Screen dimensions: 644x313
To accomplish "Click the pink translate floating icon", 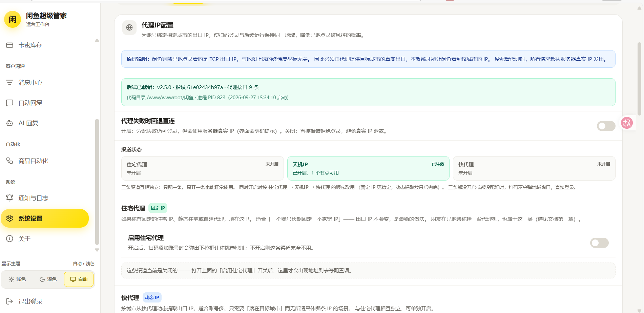I will click(627, 123).
